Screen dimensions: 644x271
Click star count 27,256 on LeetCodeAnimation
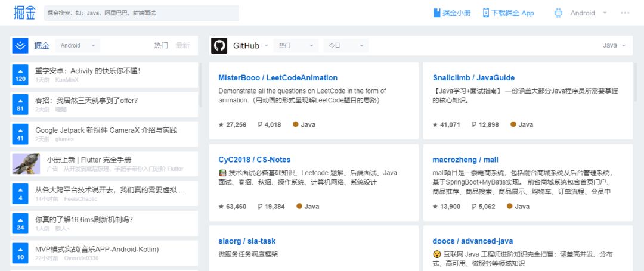pos(233,124)
